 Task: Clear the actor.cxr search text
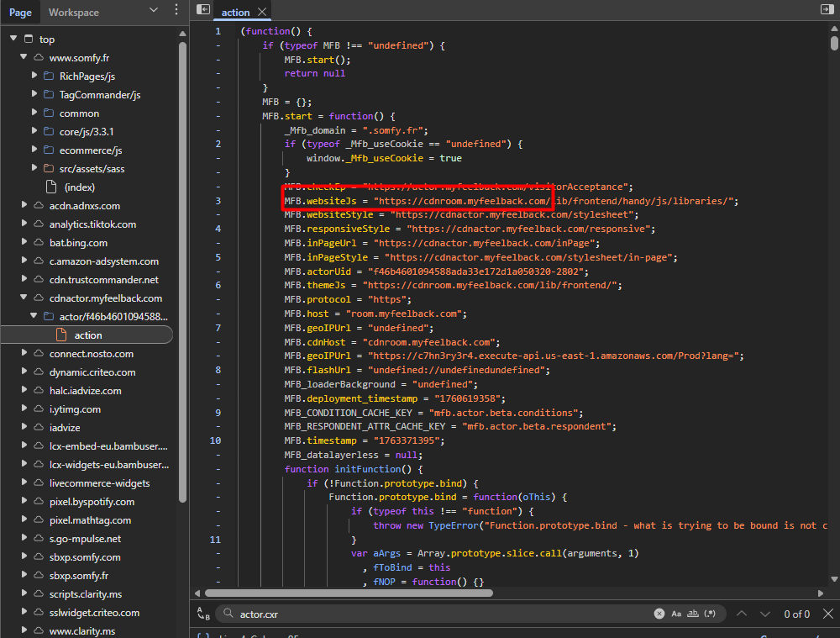[659, 614]
